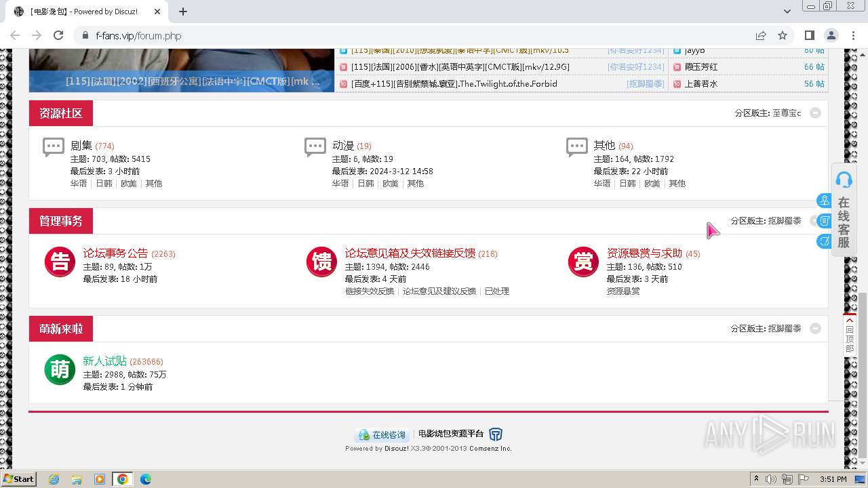Click the bottom blue round sidebar icon

(x=824, y=241)
